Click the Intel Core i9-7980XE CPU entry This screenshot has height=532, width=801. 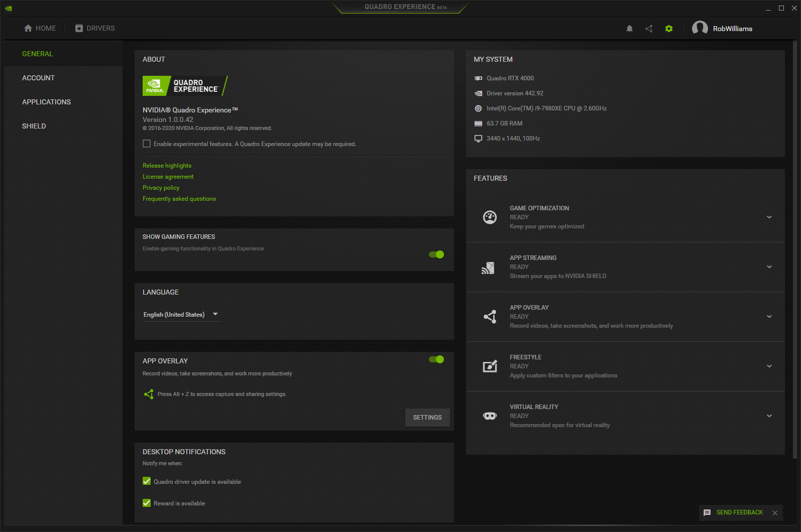[x=546, y=108]
